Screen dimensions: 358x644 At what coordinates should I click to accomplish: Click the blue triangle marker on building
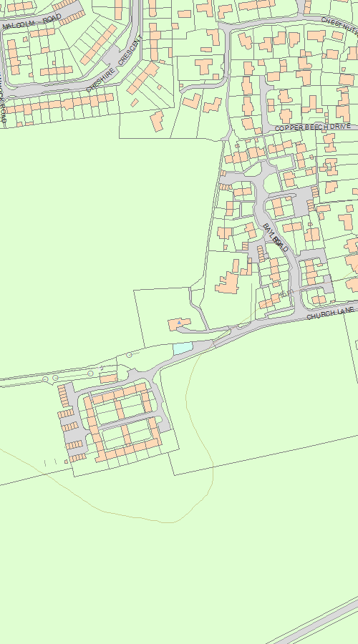[179, 323]
